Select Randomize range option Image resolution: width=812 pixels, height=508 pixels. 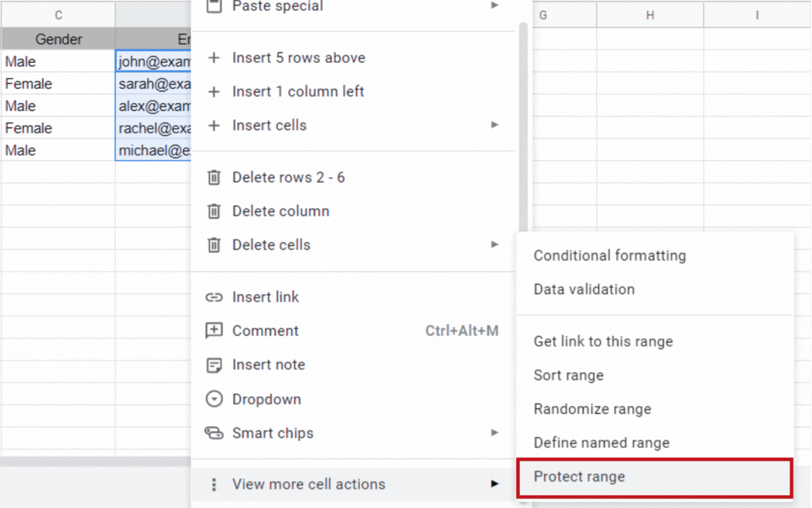[x=592, y=409]
